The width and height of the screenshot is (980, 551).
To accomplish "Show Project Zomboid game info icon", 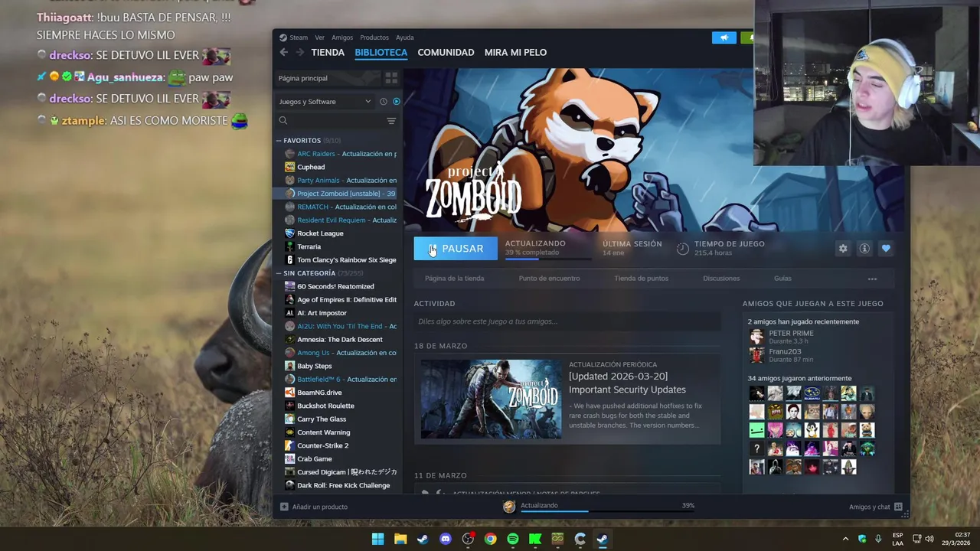I will pyautogui.click(x=864, y=249).
